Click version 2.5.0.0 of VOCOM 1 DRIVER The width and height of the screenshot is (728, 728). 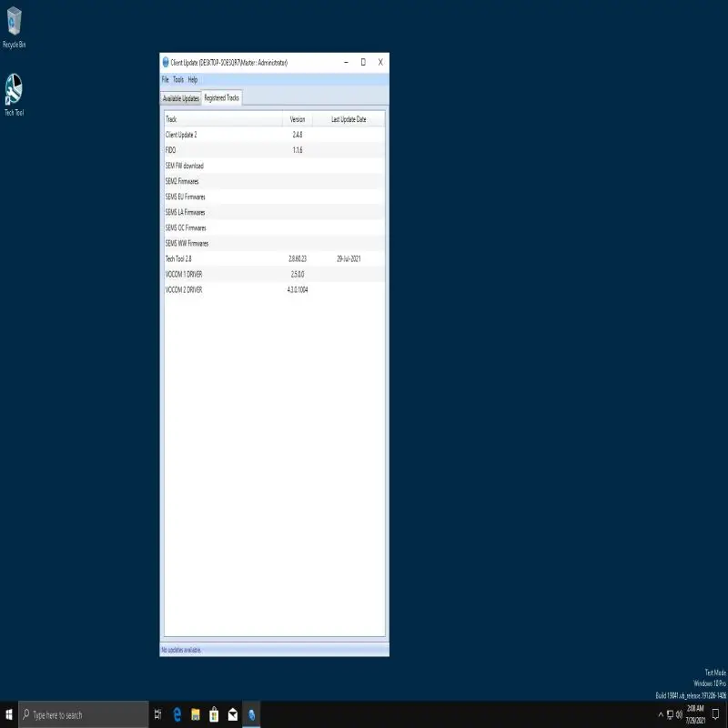point(298,275)
